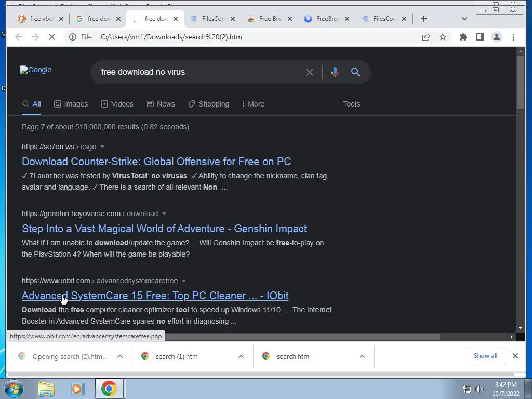Viewport: 532px width, 399px height.
Task: Open Download Counter-Strike Global Offensive link
Action: (156, 162)
